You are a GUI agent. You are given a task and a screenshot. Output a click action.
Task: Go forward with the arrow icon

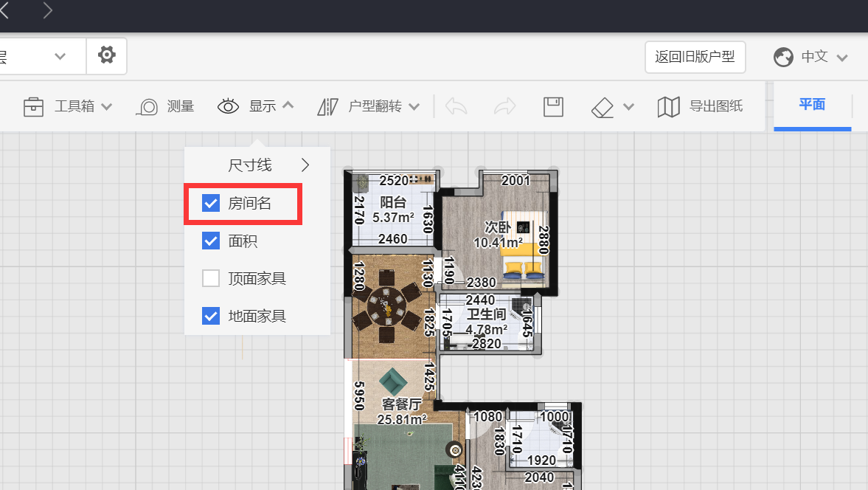48,10
